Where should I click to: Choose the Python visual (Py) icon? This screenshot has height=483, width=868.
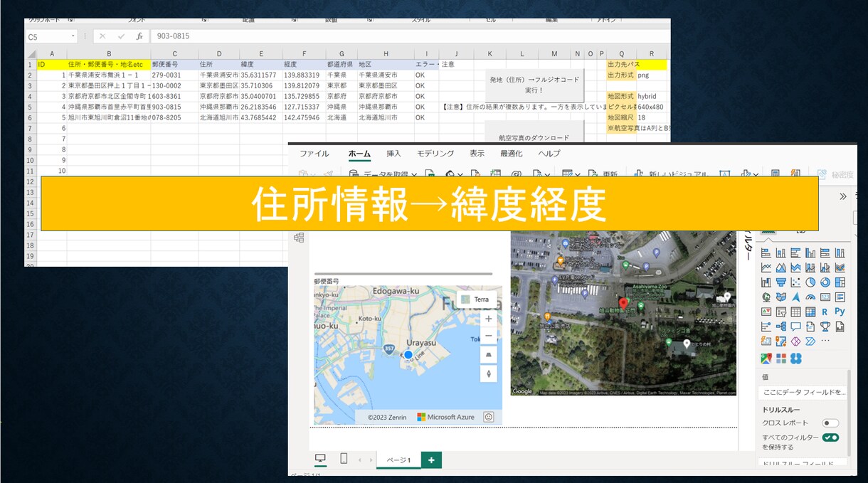click(840, 312)
